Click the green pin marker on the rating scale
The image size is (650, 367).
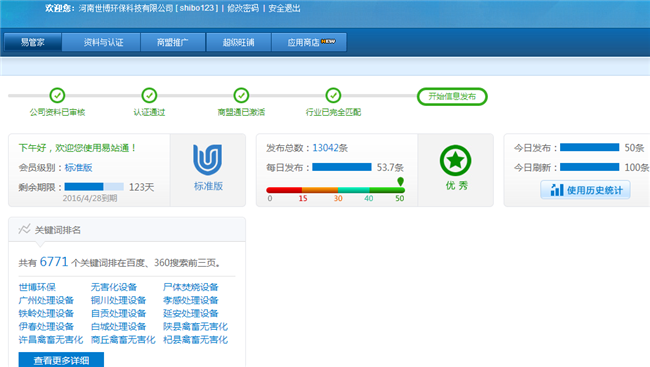400,182
